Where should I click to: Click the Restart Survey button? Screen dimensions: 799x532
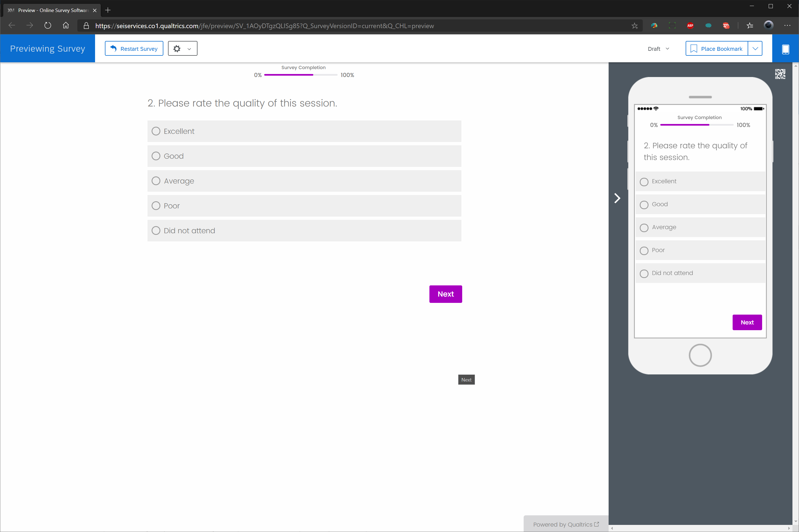pos(134,49)
